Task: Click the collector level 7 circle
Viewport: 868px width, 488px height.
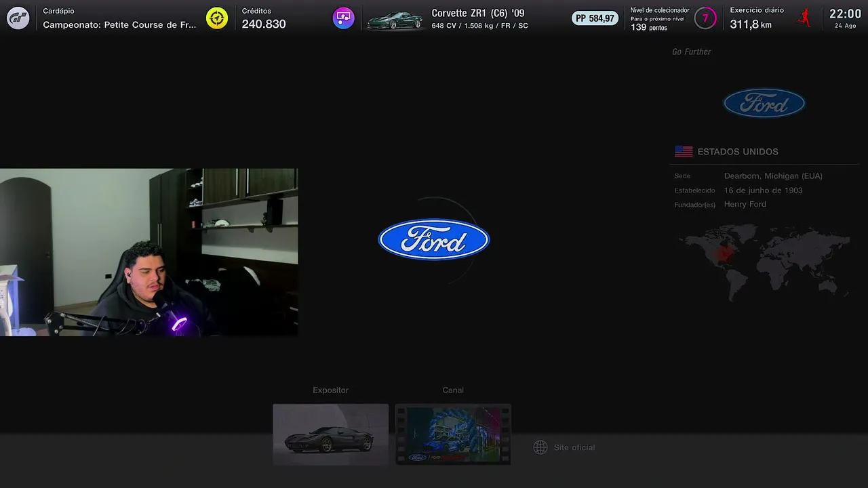Action: tap(705, 18)
